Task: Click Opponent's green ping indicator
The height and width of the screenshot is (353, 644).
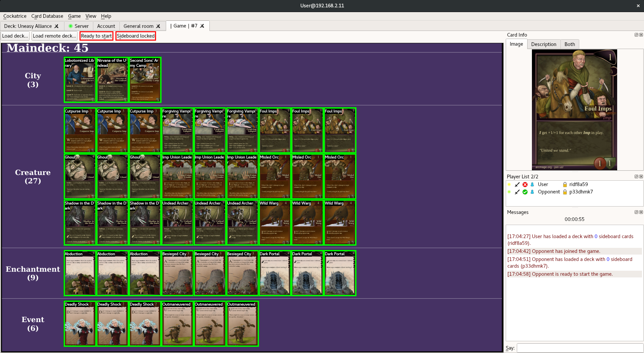Action: (509, 192)
